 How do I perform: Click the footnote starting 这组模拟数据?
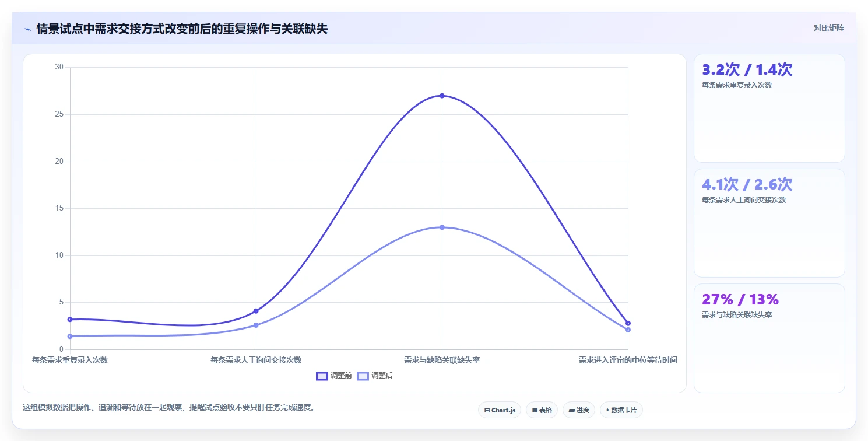point(168,407)
